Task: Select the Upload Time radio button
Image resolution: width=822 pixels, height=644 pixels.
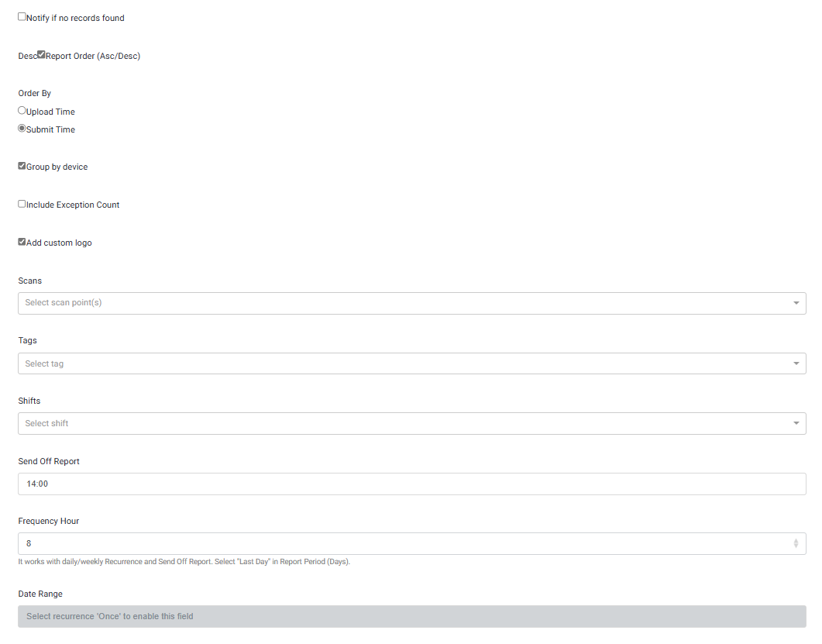Action: [22, 110]
